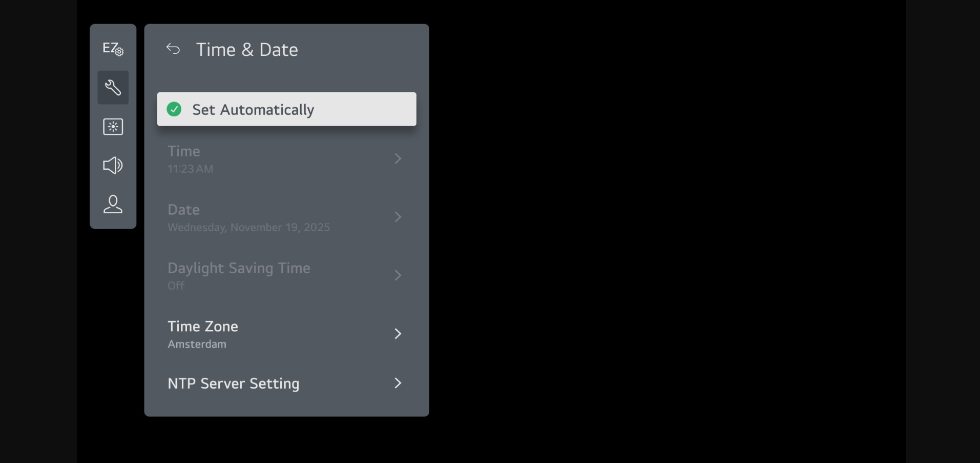Expand the NTP Server Setting chevron

(x=398, y=383)
